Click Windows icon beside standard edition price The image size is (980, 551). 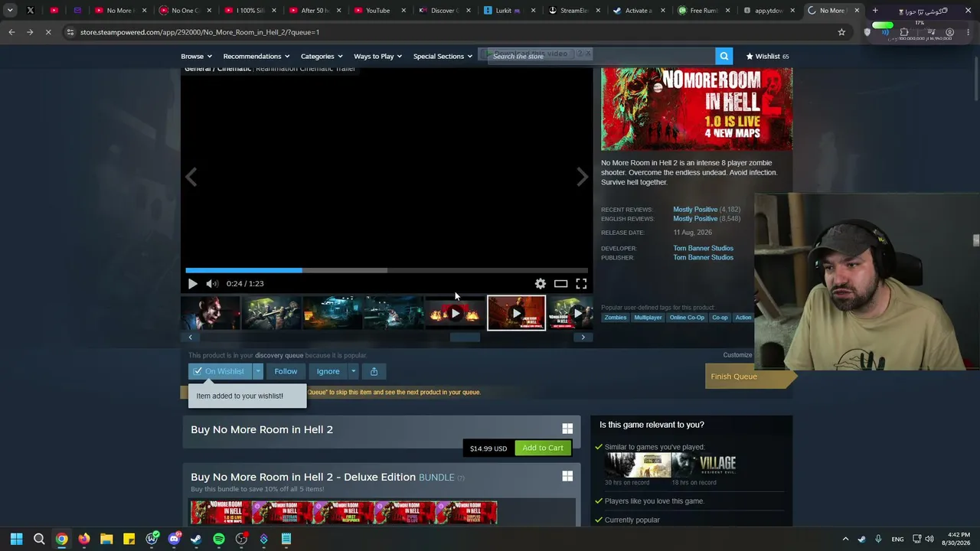click(x=567, y=429)
